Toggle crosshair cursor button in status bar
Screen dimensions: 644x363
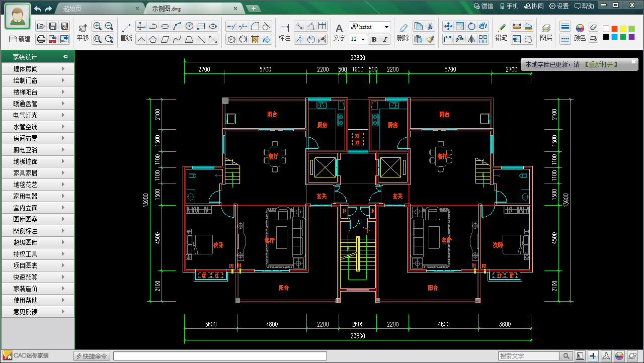[593, 356]
